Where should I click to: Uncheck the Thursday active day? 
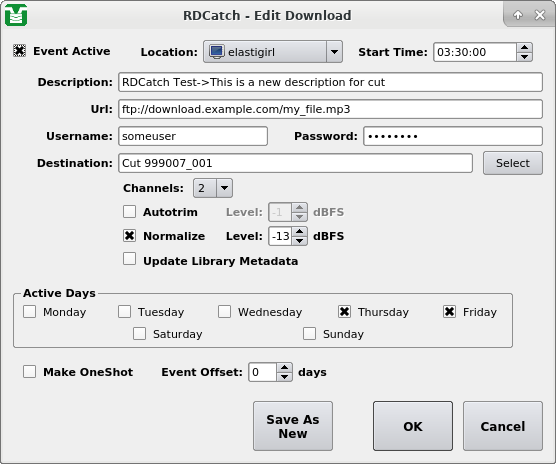click(344, 312)
